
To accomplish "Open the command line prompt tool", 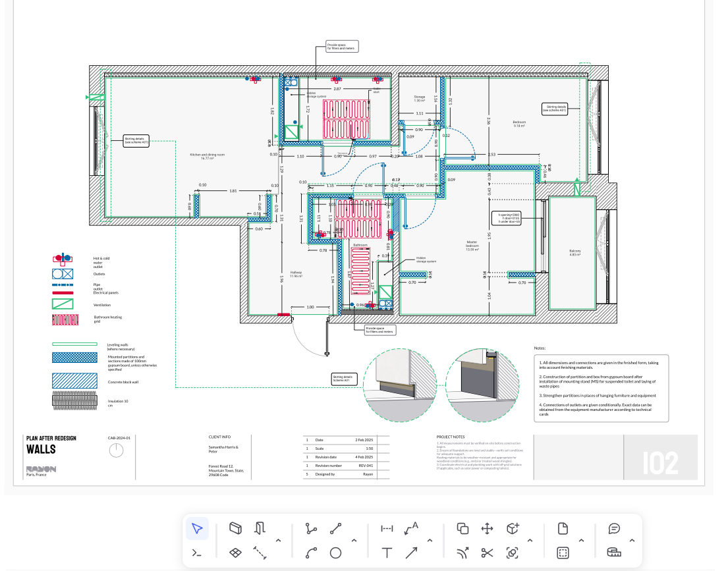I will pos(197,553).
